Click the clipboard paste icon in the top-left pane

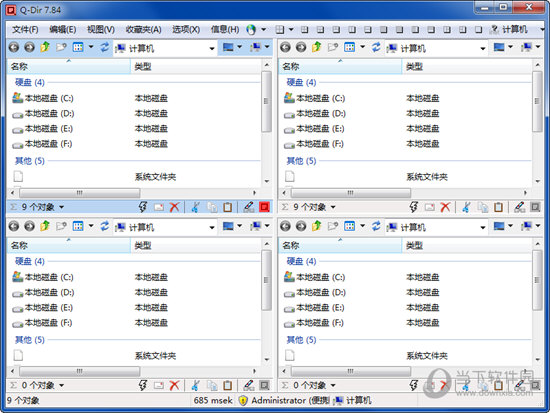(228, 207)
